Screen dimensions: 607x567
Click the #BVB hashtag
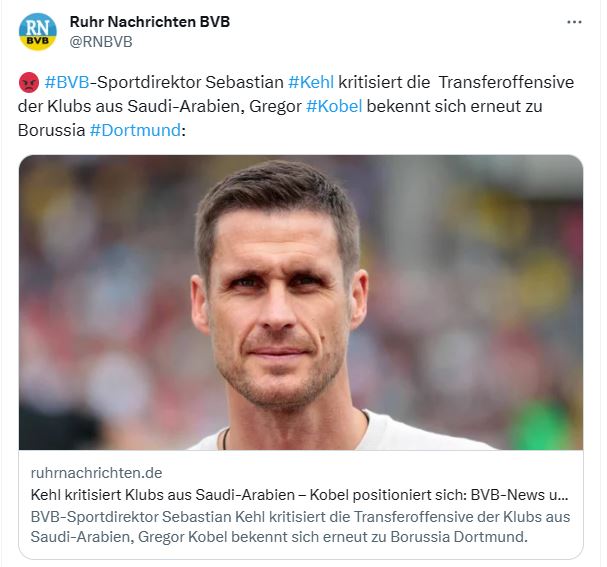pos(67,82)
